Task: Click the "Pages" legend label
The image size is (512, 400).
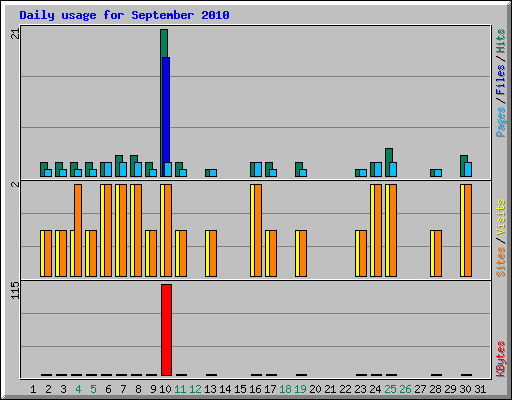Action: (x=500, y=122)
